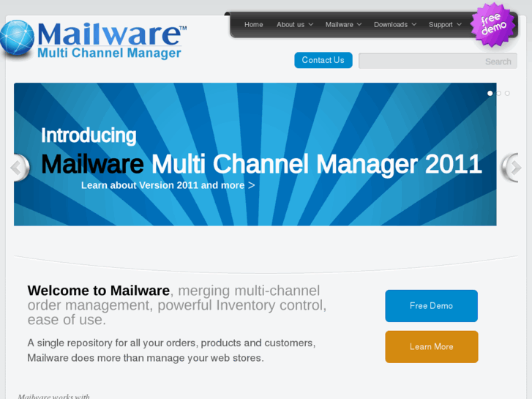
Task: Open the Support menu item
Action: pos(441,24)
